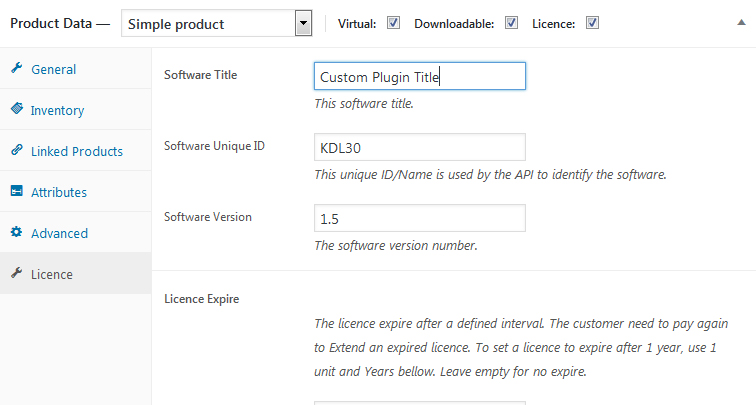Click the General tab wrench icon
The image size is (756, 405).
(17, 68)
